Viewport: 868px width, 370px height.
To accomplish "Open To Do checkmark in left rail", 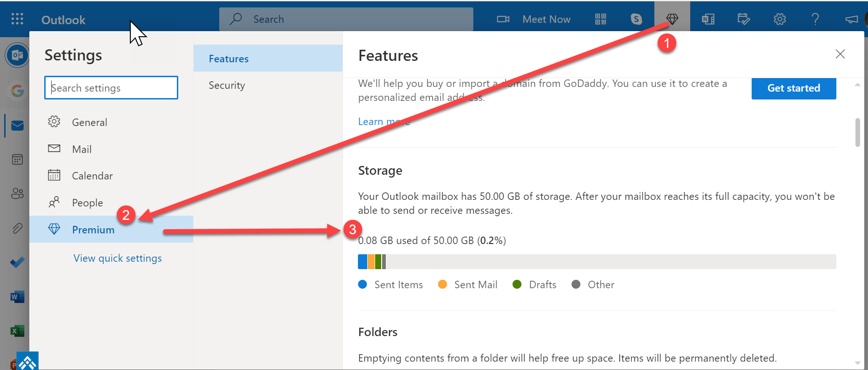I will pos(17,262).
